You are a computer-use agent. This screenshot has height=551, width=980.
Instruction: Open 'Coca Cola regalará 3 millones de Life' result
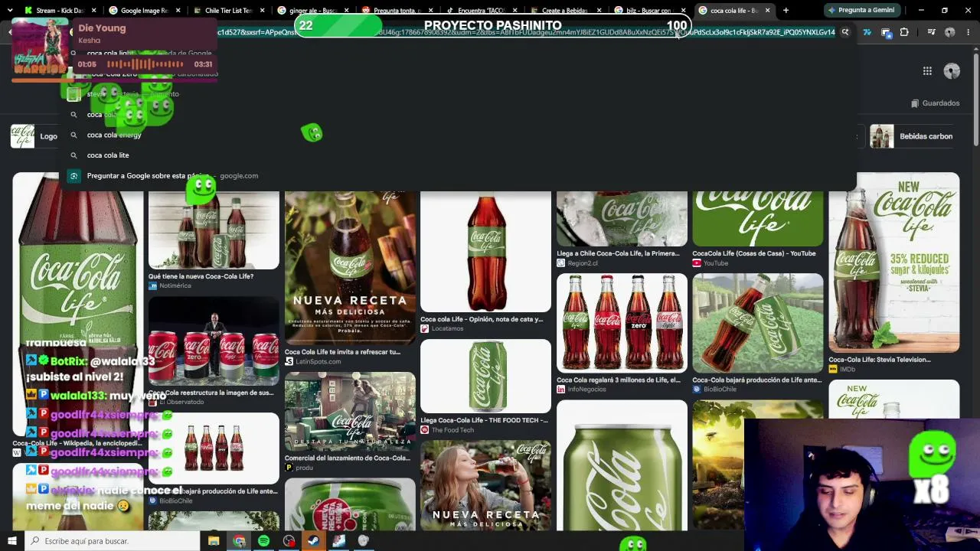619,380
